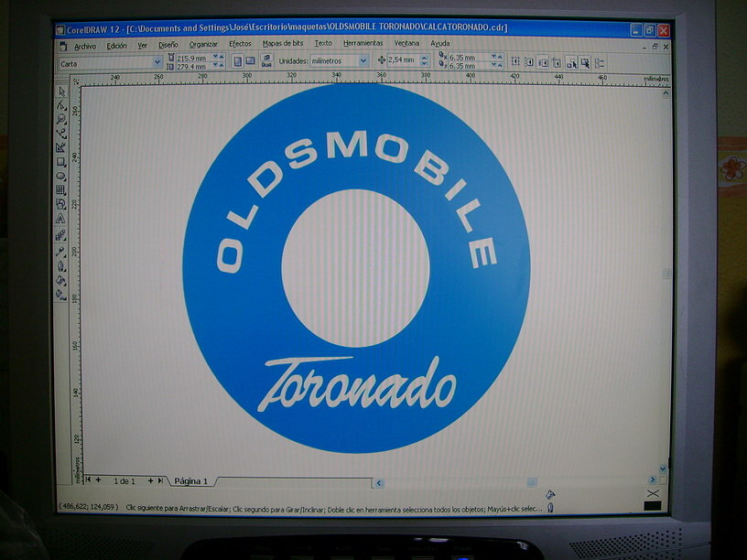747x560 pixels.
Task: Set page orientation to landscape
Action: (250, 61)
